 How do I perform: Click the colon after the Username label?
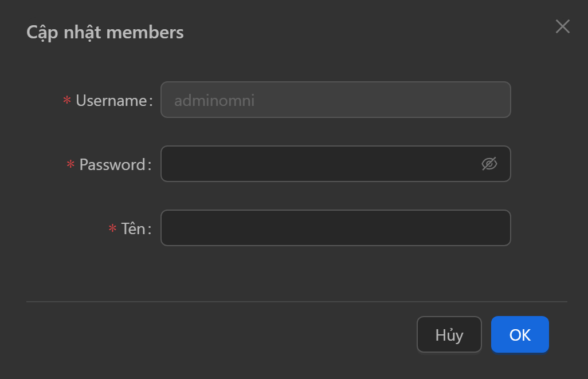point(151,102)
